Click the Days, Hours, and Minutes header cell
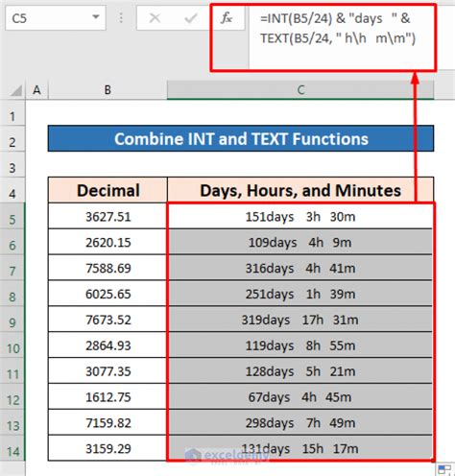 tap(300, 190)
